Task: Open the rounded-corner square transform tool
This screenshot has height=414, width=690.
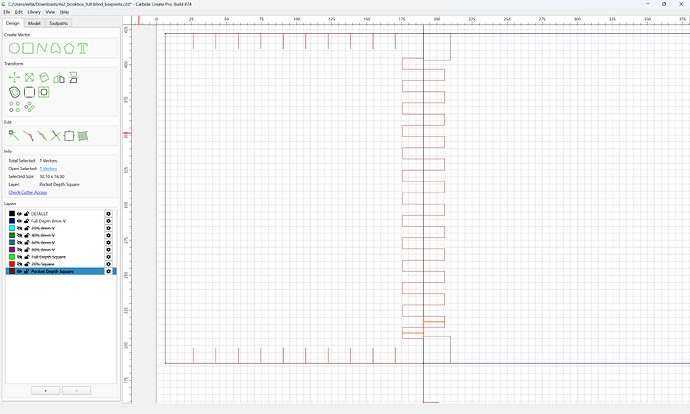Action: tap(29, 92)
